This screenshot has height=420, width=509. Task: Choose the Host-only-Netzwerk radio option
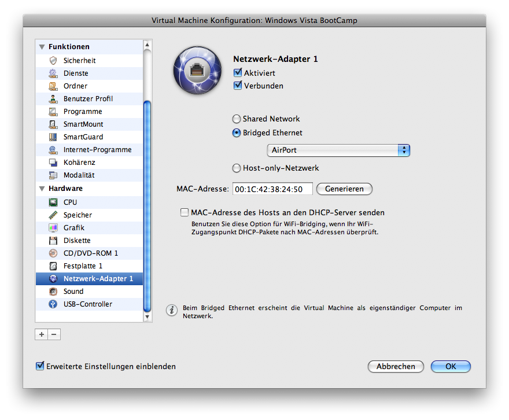pos(237,168)
